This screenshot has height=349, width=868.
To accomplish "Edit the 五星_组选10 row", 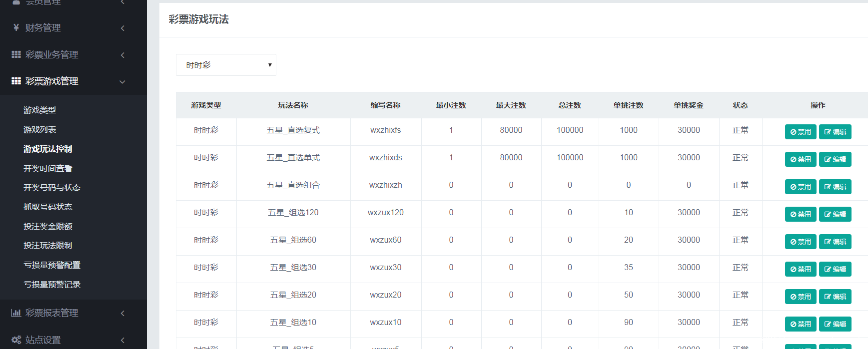I will [835, 324].
